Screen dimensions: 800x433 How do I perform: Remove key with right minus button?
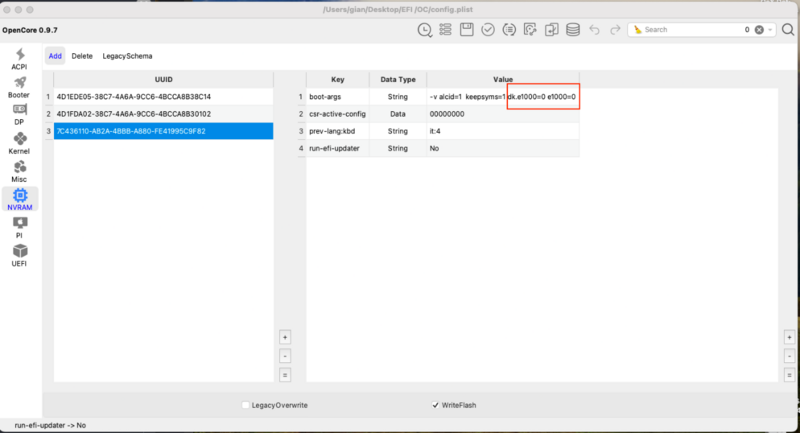[789, 356]
